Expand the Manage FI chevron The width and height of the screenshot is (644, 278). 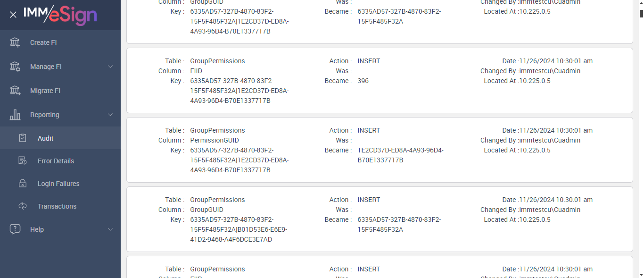[110, 67]
